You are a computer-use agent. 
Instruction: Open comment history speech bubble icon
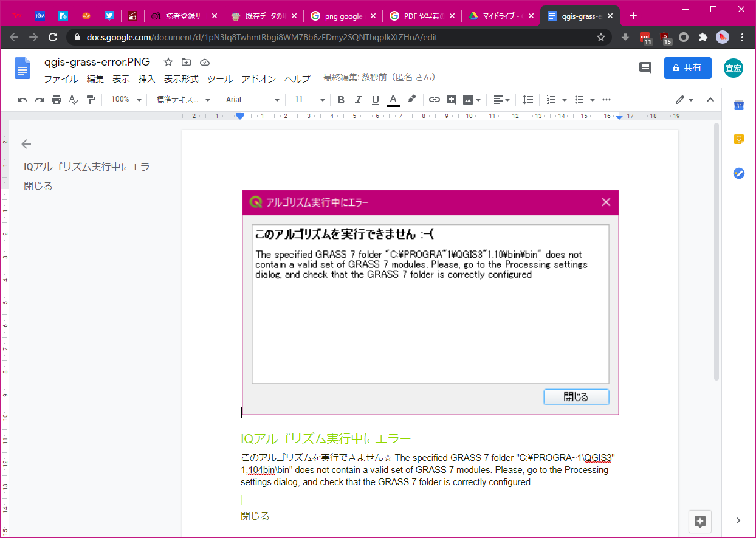645,68
